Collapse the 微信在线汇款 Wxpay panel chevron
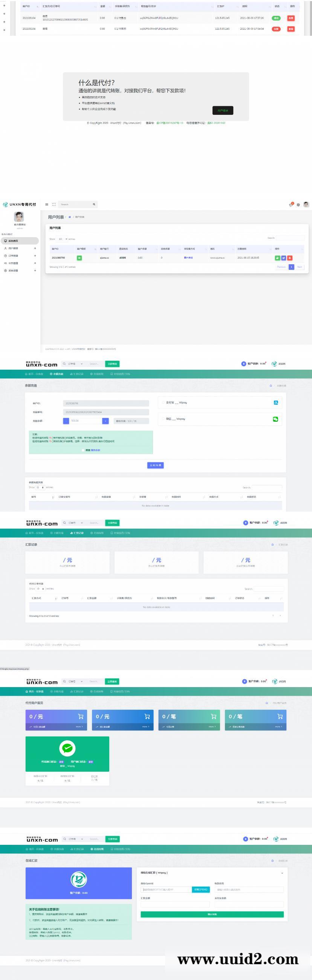 coord(282,873)
